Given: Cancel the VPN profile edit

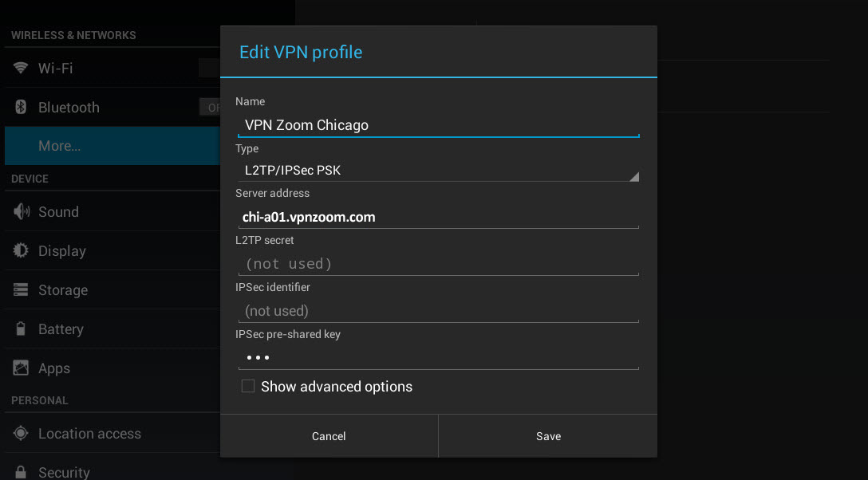Looking at the screenshot, I should coord(329,436).
